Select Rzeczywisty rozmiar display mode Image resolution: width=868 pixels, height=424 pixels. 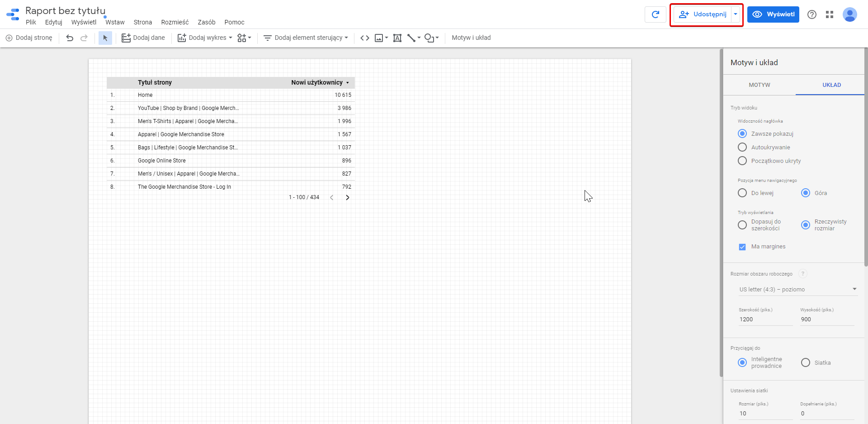(806, 225)
